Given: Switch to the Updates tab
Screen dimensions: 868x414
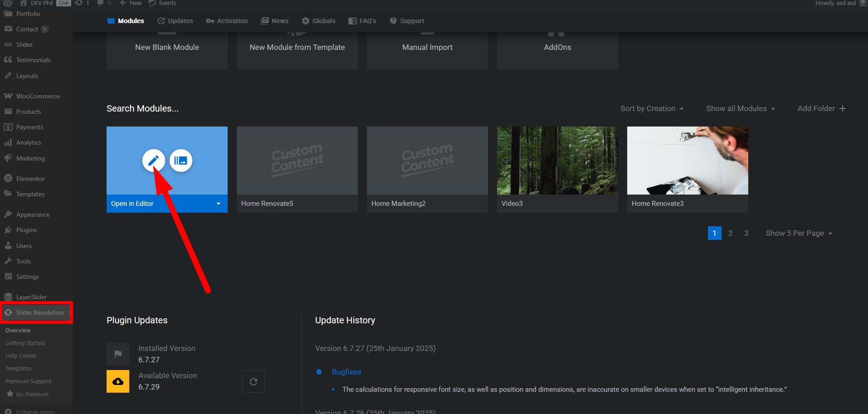Looking at the screenshot, I should tap(176, 21).
